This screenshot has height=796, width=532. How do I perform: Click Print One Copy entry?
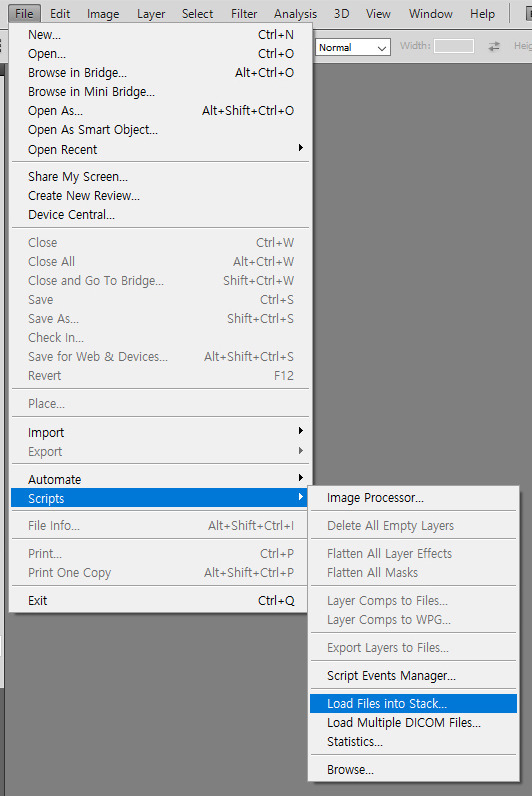(160, 573)
